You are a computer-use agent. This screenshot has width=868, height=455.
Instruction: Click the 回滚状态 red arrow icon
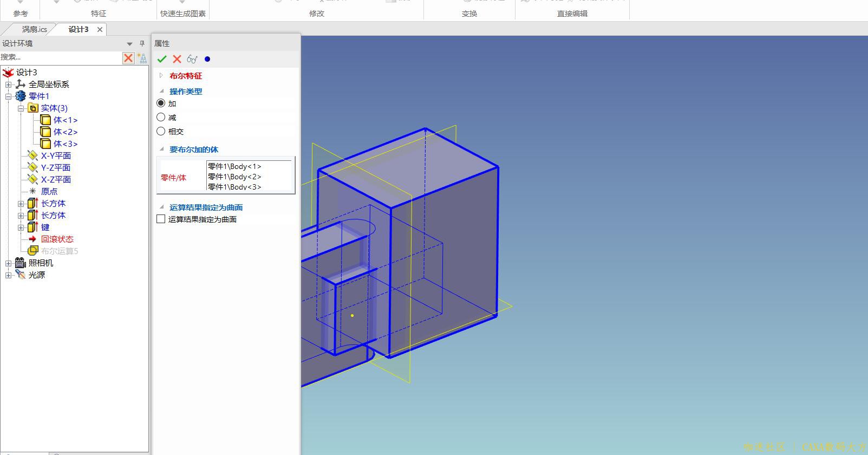[x=32, y=239]
